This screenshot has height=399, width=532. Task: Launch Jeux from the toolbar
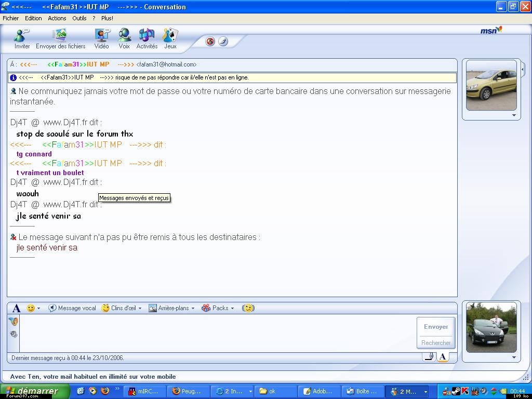click(x=170, y=38)
